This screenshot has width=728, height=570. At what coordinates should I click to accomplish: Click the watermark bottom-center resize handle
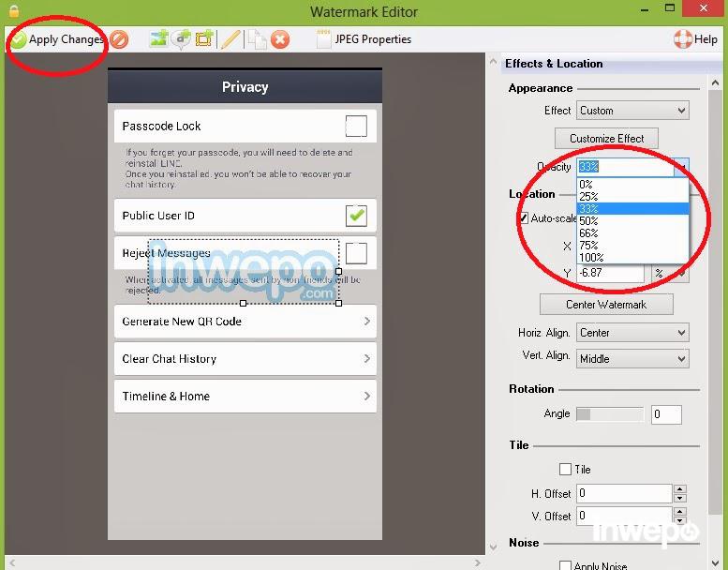[x=243, y=304]
